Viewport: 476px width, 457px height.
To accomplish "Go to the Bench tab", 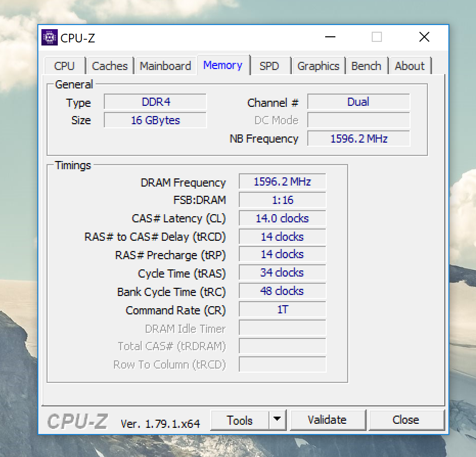I will [x=366, y=65].
